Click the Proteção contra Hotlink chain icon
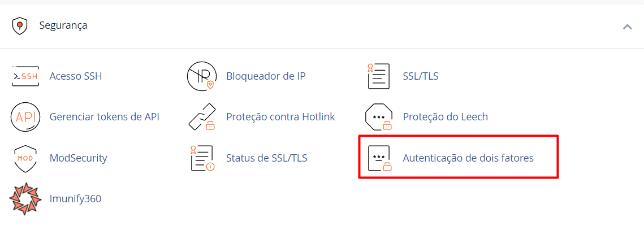Screen dimensions: 644x226 coord(202,117)
